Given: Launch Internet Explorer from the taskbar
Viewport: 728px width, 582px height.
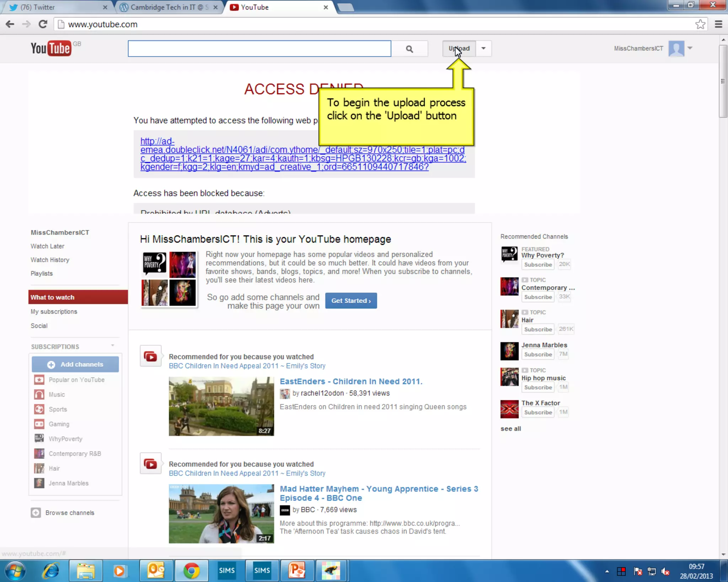Looking at the screenshot, I should click(x=50, y=571).
